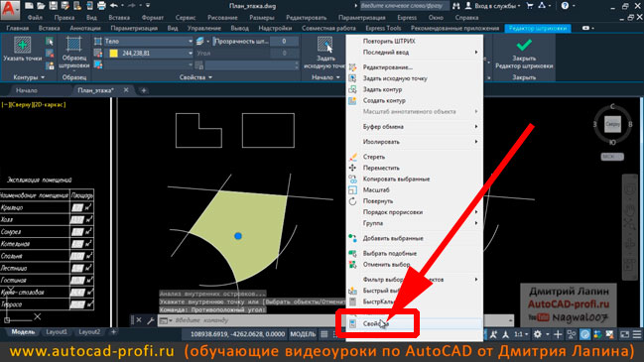Image resolution: width=644 pixels, height=362 pixels.
Task: Click the shopping cart icon in title bar
Action: point(530,6)
